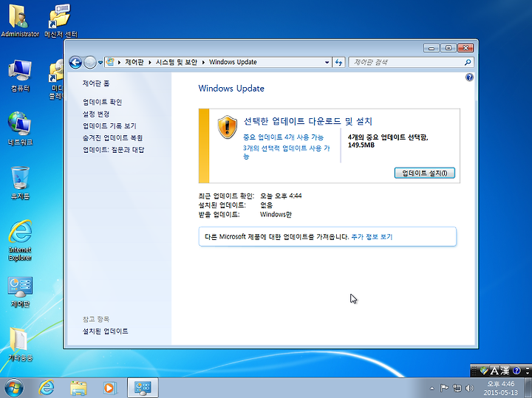Select the 휴지통 recycle bin desktop icon
This screenshot has width=532, height=398.
20,182
